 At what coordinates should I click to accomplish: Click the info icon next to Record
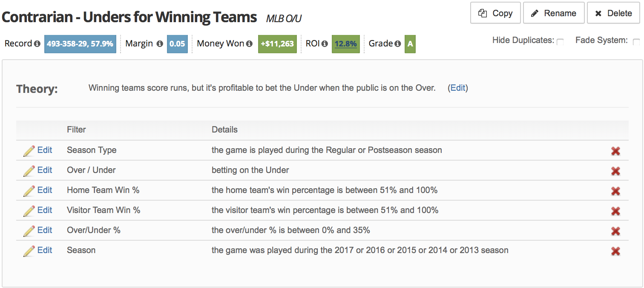(x=37, y=44)
